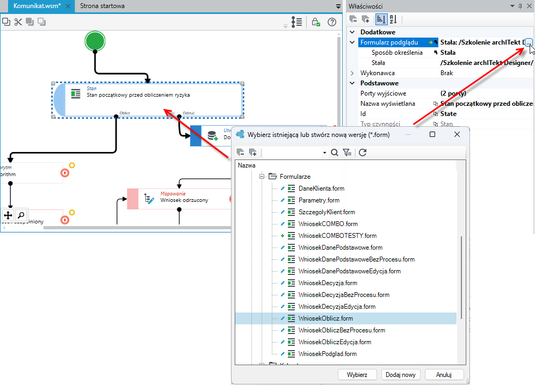This screenshot has width=535, height=392.
Task: Switch to the Komunikat.wsm tab
Action: tap(37, 6)
